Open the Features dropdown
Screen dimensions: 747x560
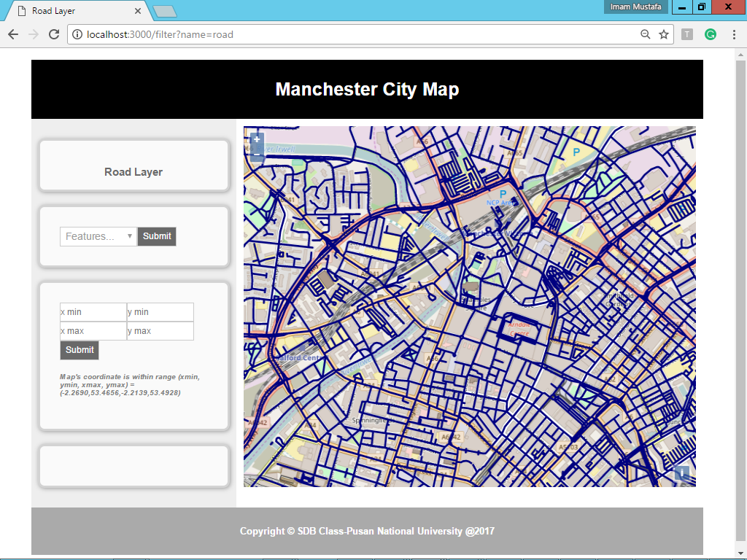(x=98, y=236)
